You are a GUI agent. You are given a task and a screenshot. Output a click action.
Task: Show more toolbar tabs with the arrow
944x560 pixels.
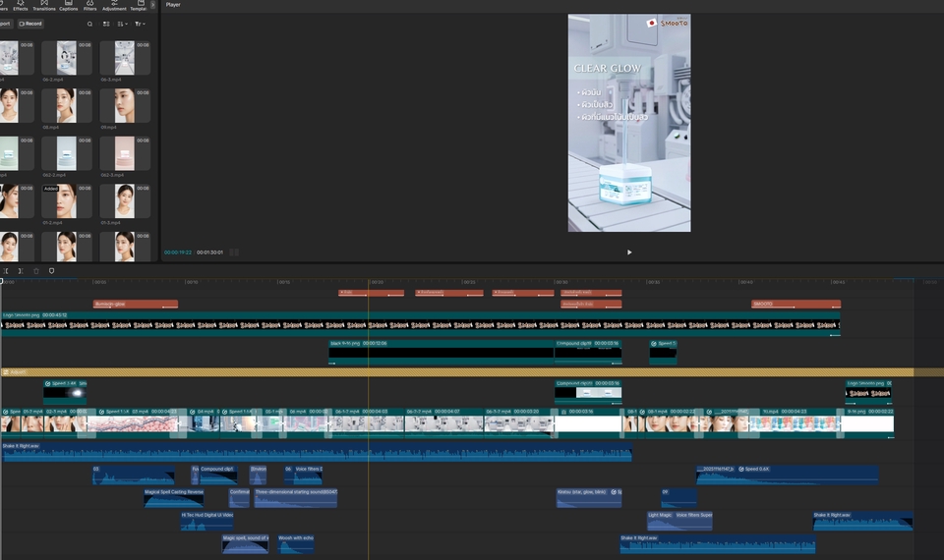152,5
